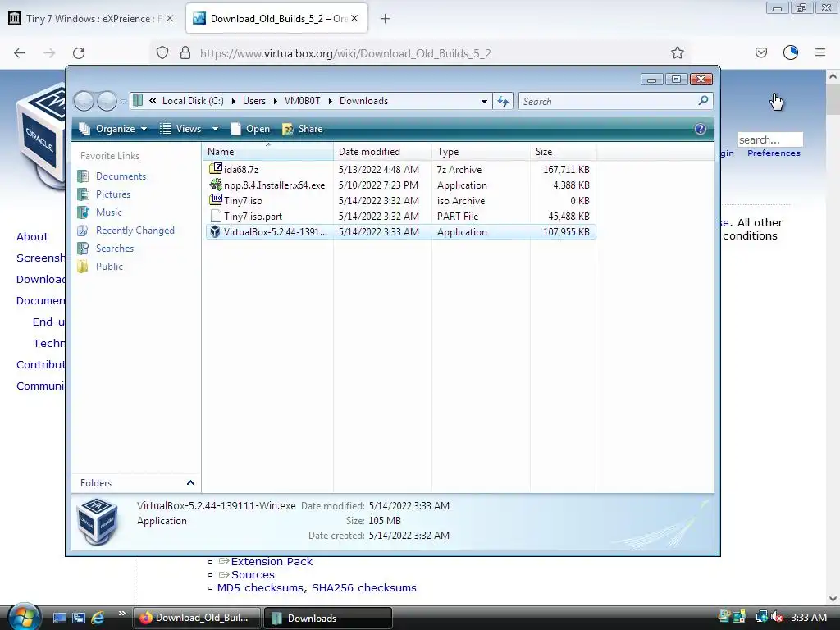Open the recent pages dropdown arrow in Explorer
This screenshot has width=840, height=630.
(124, 101)
